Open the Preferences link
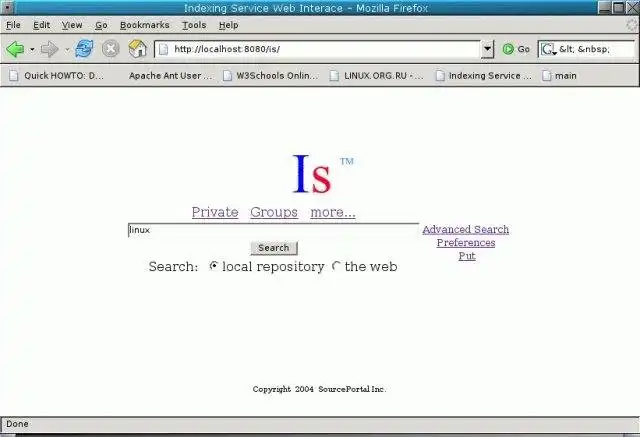 click(466, 242)
